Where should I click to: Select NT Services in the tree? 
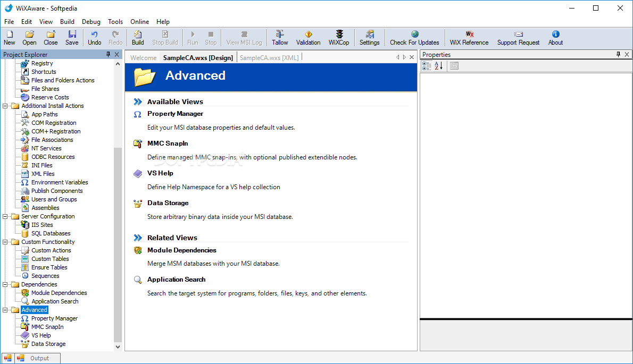pyautogui.click(x=46, y=148)
